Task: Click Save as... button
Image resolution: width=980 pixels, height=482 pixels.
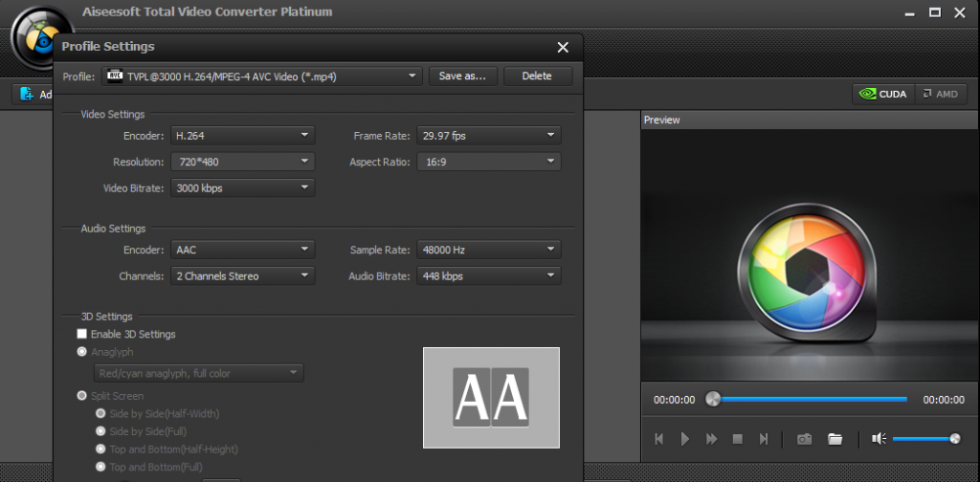Action: pyautogui.click(x=462, y=77)
